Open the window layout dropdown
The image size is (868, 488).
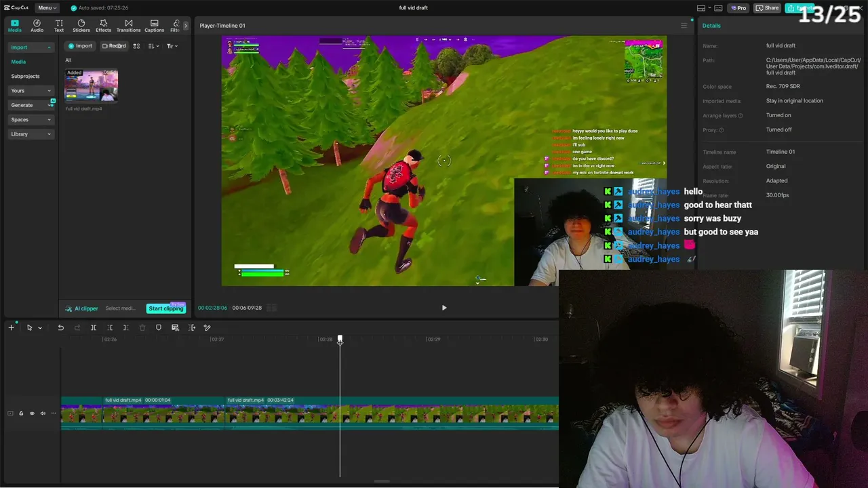703,8
